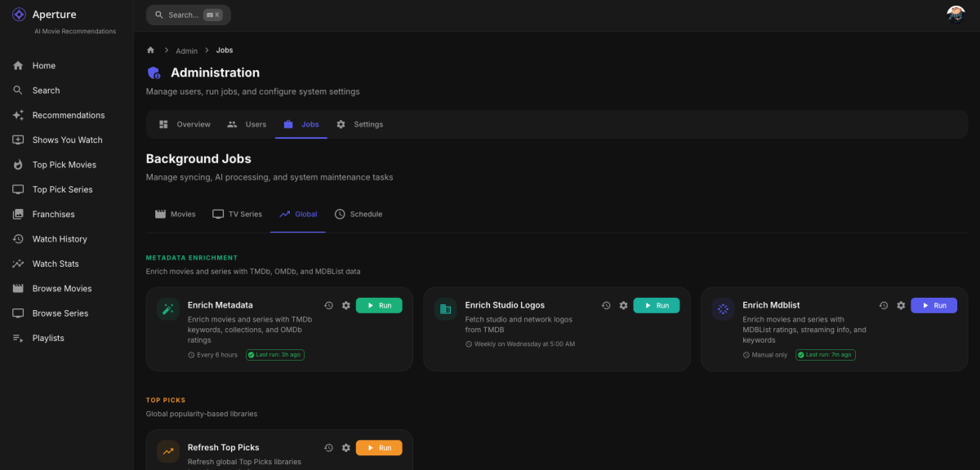Open Top Pick Movies page
Image resolution: width=980 pixels, height=470 pixels.
[66, 165]
